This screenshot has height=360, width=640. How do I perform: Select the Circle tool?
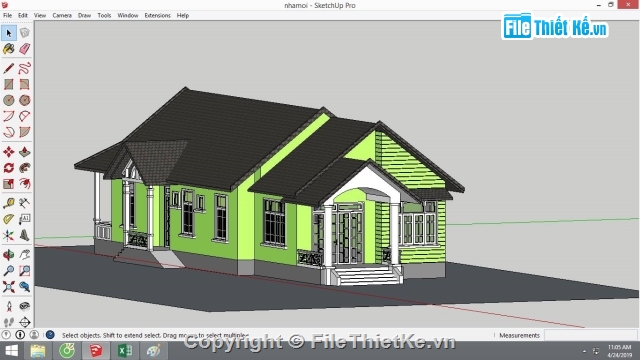click(x=9, y=100)
